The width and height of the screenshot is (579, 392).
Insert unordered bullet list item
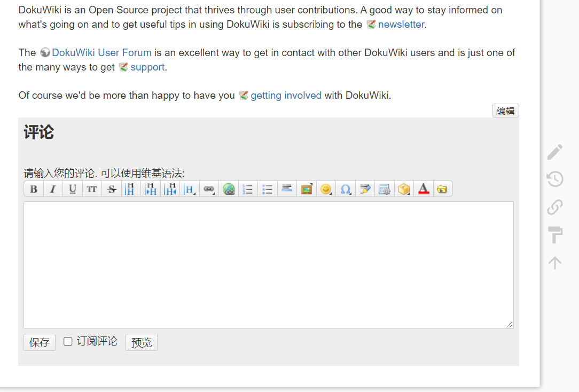point(268,189)
